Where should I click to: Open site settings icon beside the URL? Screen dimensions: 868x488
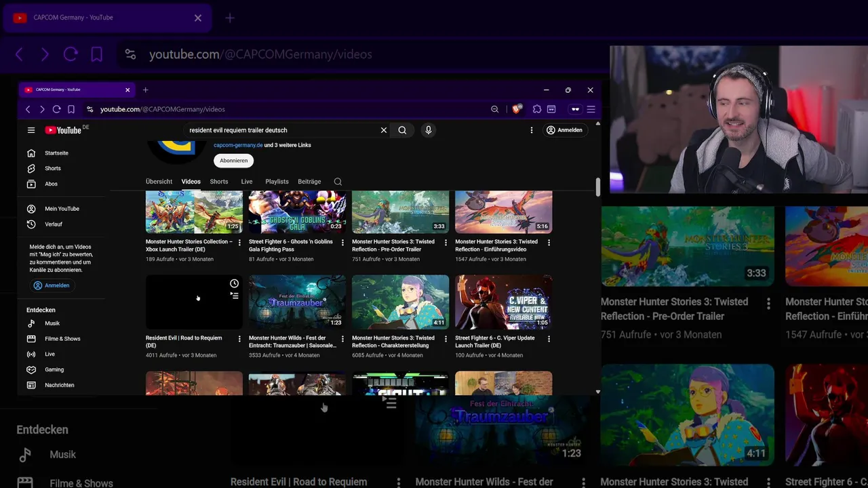coord(90,109)
